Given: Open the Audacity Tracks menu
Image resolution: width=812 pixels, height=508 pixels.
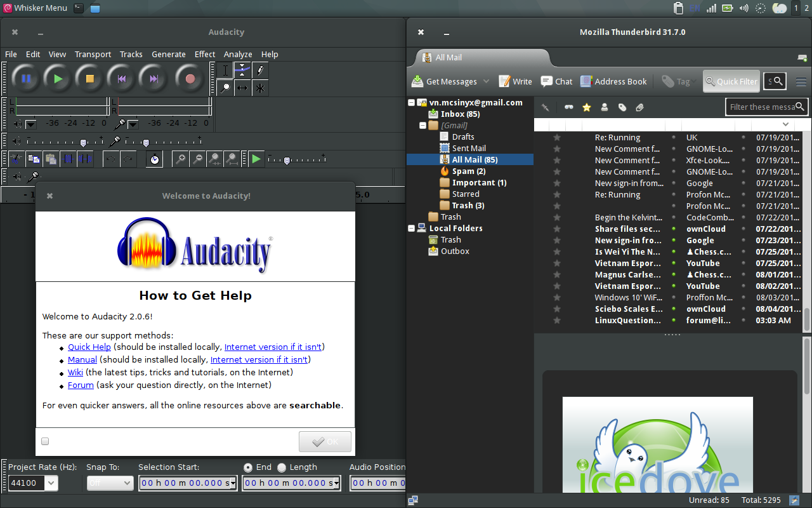Looking at the screenshot, I should tap(131, 54).
